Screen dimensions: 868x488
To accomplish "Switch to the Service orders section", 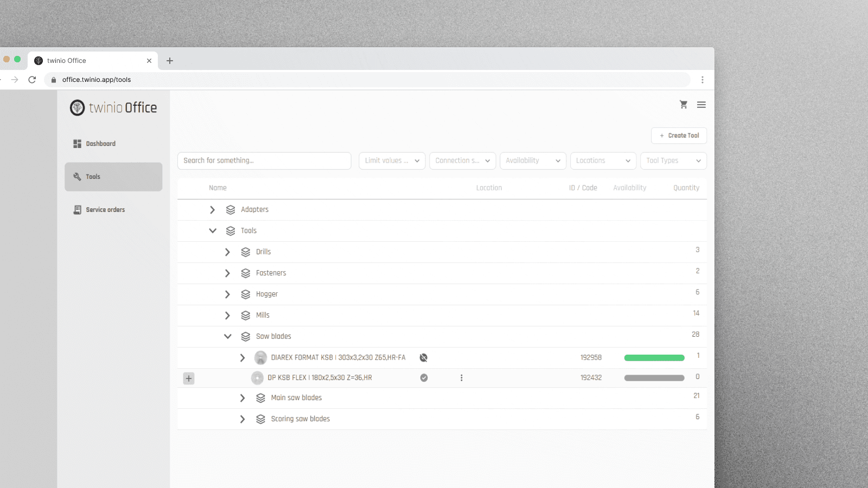I will 105,209.
